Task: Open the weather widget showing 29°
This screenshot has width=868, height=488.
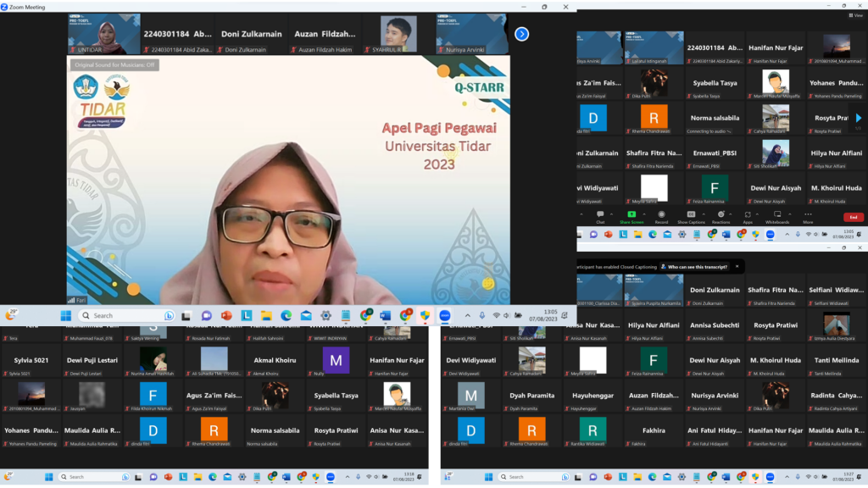Action: click(x=10, y=315)
